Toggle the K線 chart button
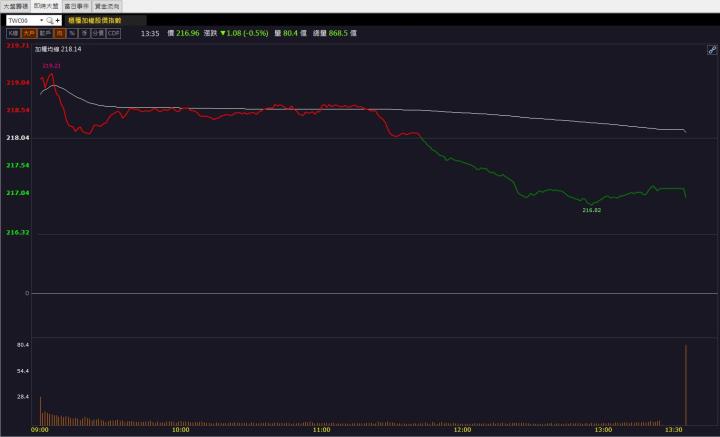This screenshot has width=720, height=437. [13, 33]
